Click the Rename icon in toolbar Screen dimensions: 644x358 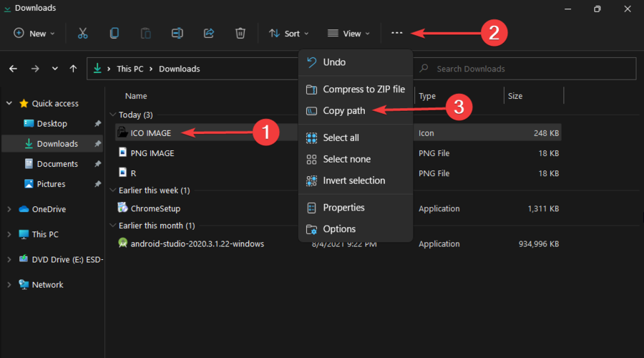pyautogui.click(x=177, y=33)
